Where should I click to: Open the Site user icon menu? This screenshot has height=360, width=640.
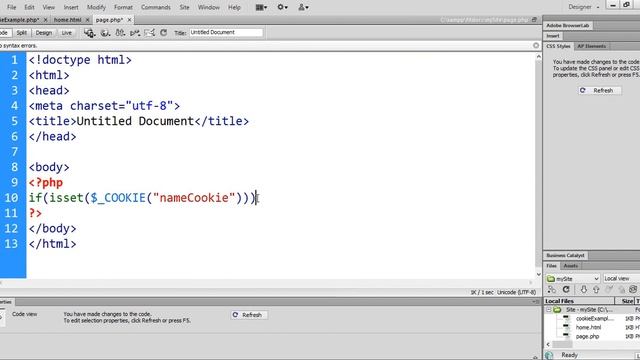(x=303, y=7)
